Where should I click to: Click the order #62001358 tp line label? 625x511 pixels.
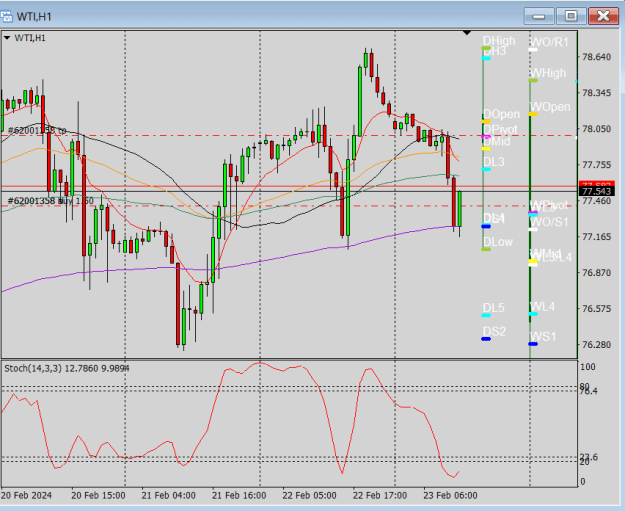tap(37, 131)
